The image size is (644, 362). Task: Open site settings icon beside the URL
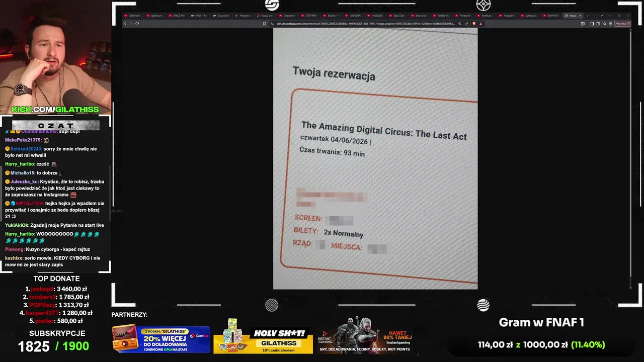point(272,24)
